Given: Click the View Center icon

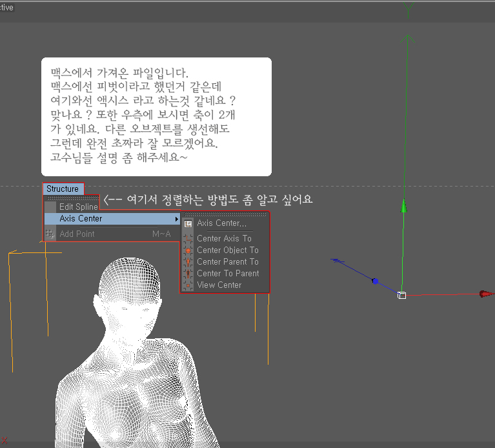Looking at the screenshot, I should point(188,285).
